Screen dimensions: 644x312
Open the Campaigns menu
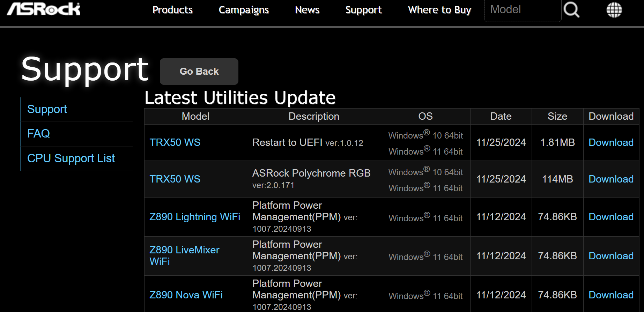(x=244, y=10)
